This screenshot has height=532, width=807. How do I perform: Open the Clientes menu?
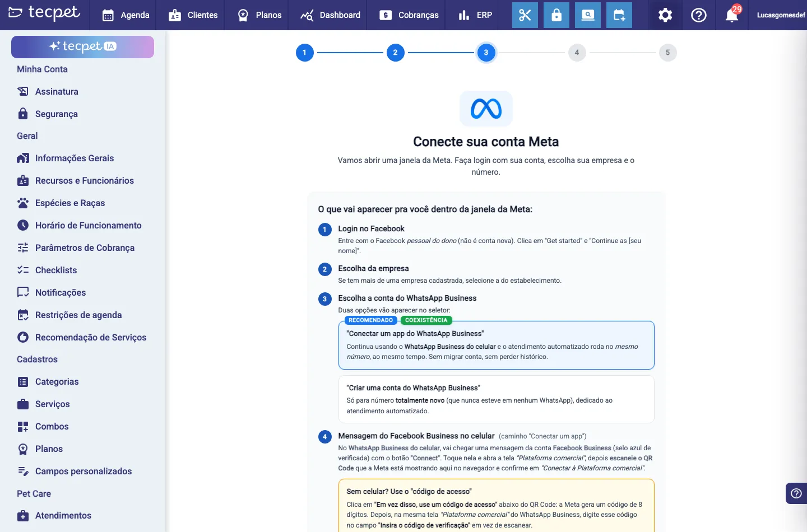(x=193, y=15)
